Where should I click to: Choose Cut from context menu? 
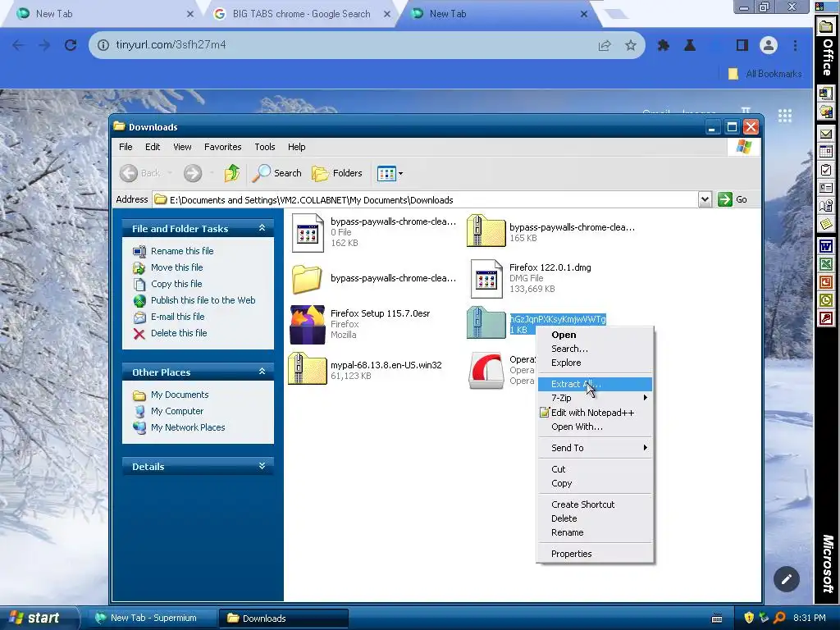(x=595, y=469)
